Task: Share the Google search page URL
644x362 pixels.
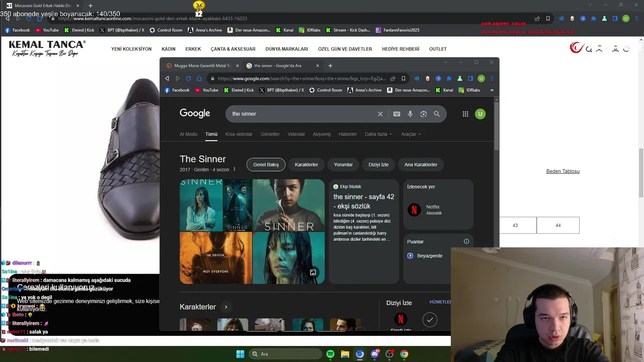Action: [393, 78]
